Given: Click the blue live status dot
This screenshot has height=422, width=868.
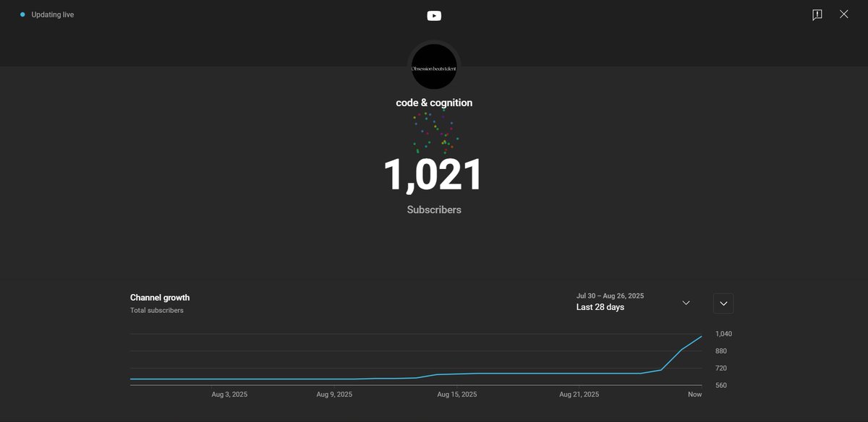Looking at the screenshot, I should click(x=22, y=14).
